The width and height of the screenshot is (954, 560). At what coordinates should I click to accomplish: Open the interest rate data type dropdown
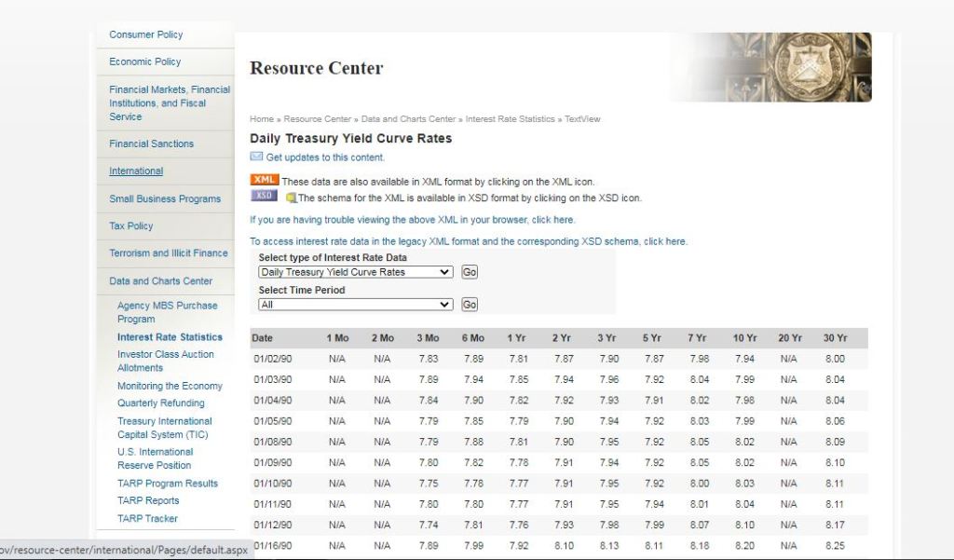[355, 272]
